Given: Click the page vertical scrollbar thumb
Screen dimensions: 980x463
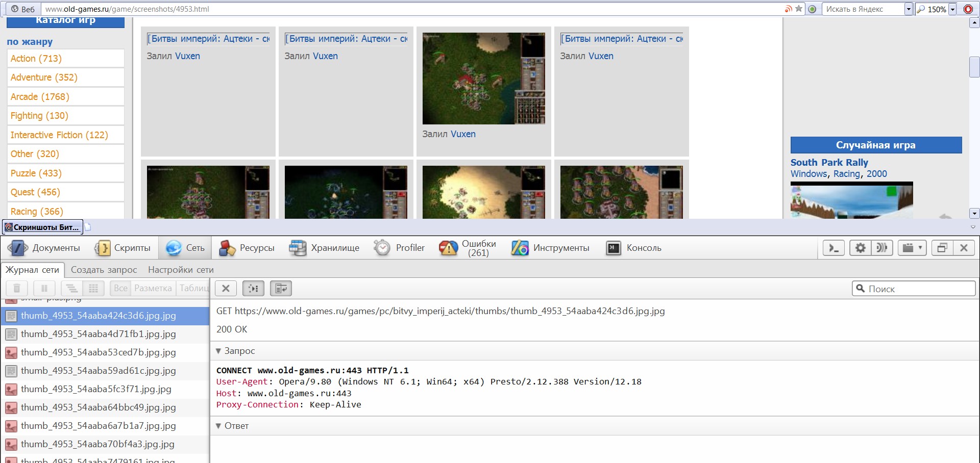Looking at the screenshot, I should point(974,67).
